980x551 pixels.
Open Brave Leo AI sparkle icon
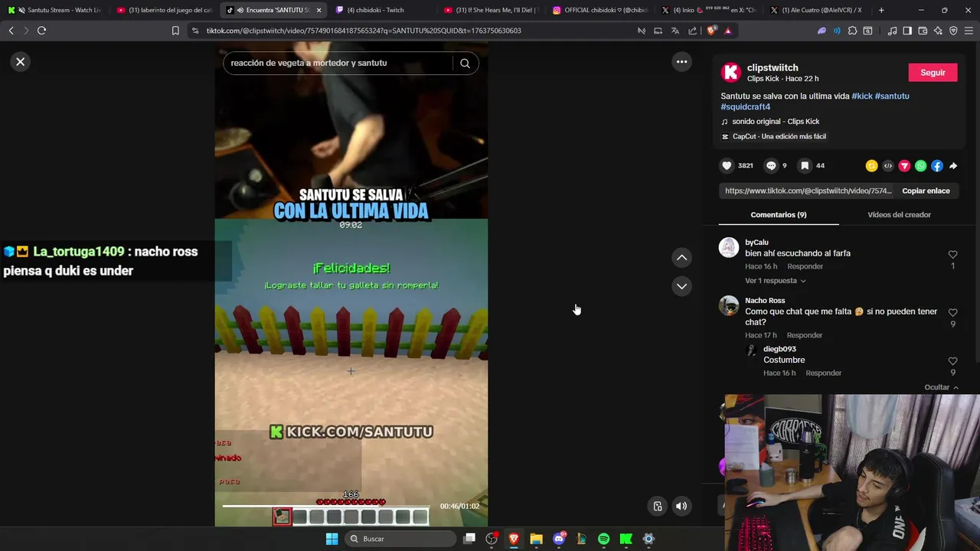click(938, 31)
